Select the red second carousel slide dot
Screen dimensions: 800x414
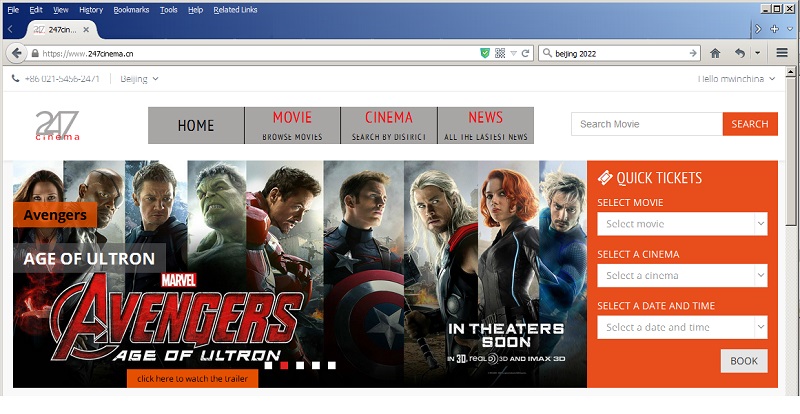click(284, 365)
